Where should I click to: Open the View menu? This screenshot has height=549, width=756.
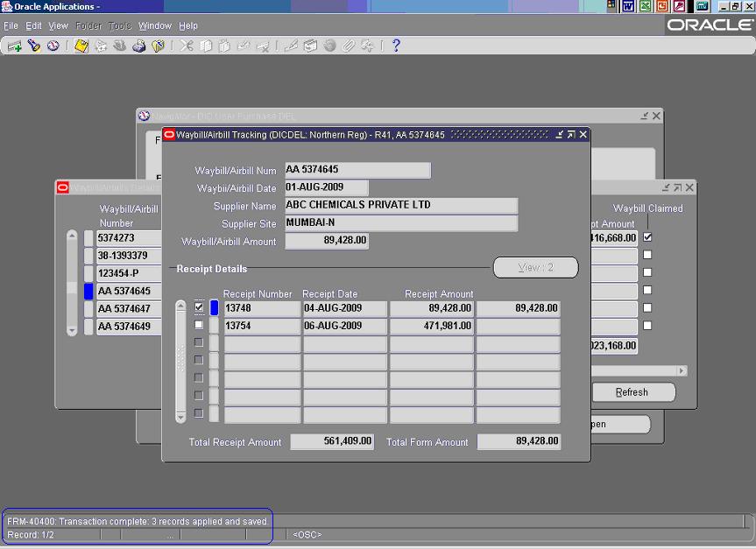coord(59,26)
